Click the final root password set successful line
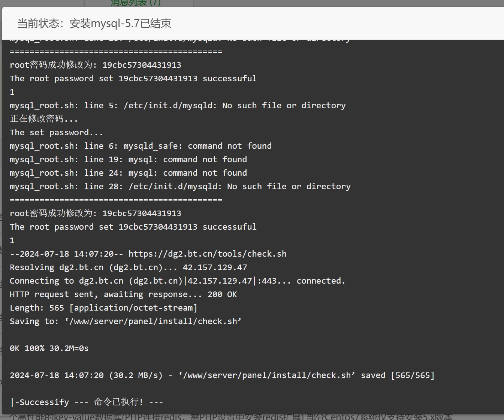 coord(133,227)
